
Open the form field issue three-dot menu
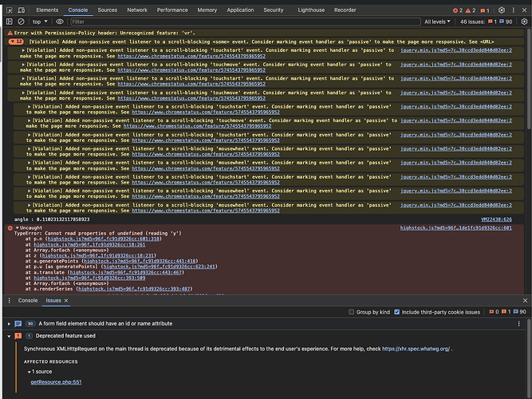pyautogui.click(x=518, y=324)
